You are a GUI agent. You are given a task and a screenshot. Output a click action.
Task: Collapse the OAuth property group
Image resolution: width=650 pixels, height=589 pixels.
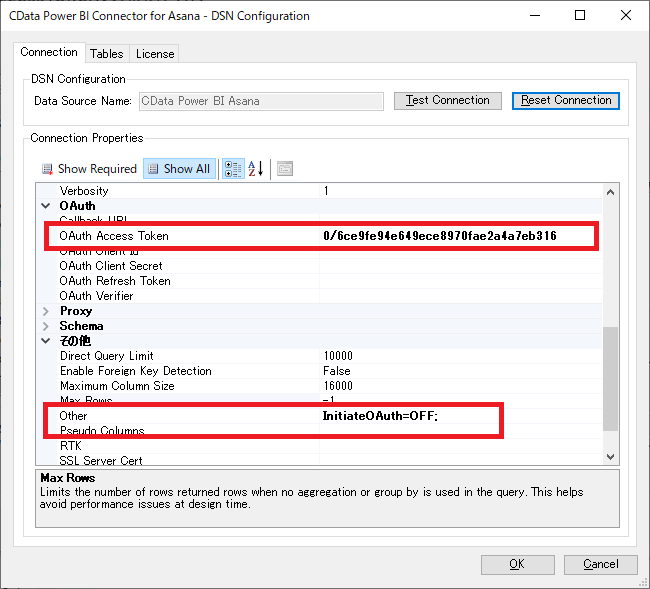tap(46, 206)
